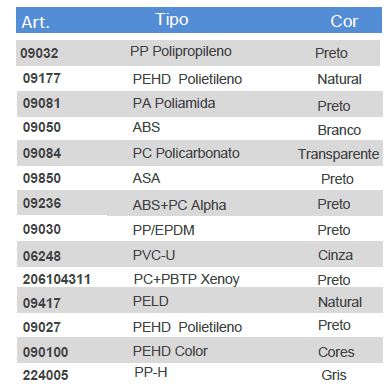Click the Art. column header
Image resolution: width=390 pixels, height=392 pixels.
[x=36, y=23]
